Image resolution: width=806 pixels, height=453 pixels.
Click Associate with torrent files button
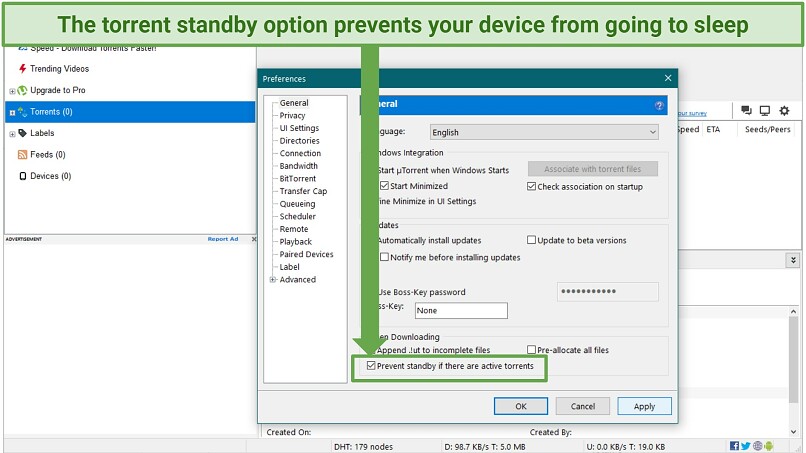pyautogui.click(x=593, y=169)
